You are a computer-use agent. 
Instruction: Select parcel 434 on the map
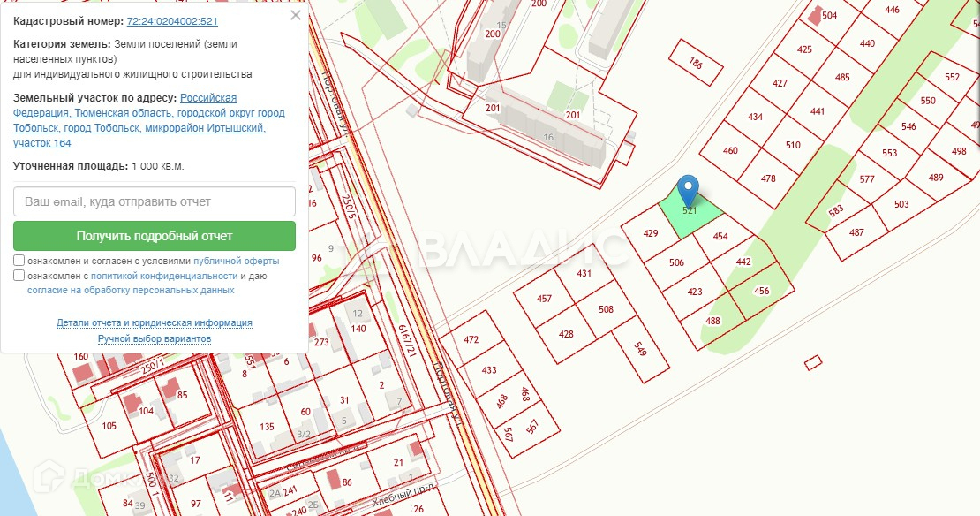755,117
